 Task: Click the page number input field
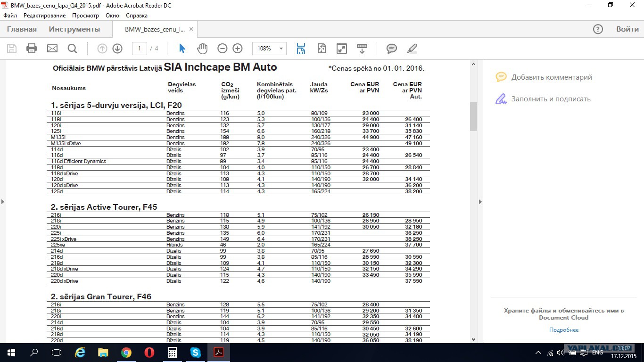[x=140, y=49]
